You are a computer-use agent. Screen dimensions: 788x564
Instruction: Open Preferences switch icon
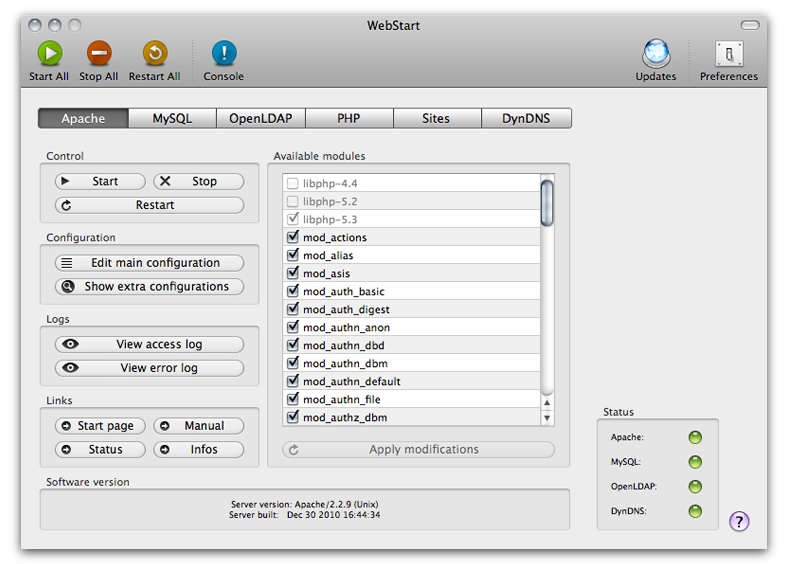coord(729,54)
